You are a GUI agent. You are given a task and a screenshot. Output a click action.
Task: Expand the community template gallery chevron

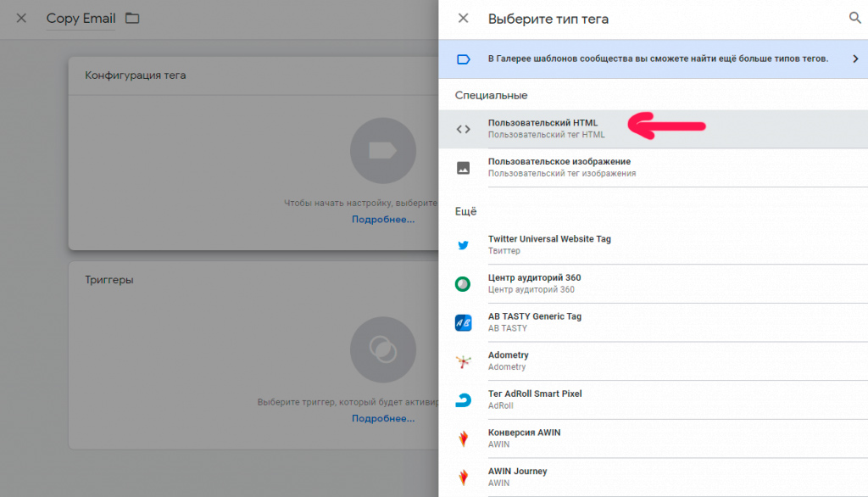(x=855, y=59)
